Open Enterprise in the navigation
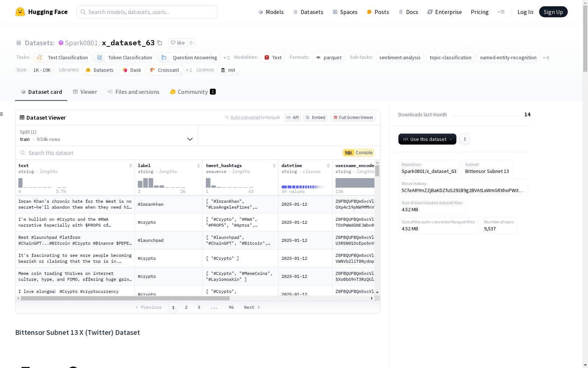This screenshot has width=588, height=368. [445, 12]
